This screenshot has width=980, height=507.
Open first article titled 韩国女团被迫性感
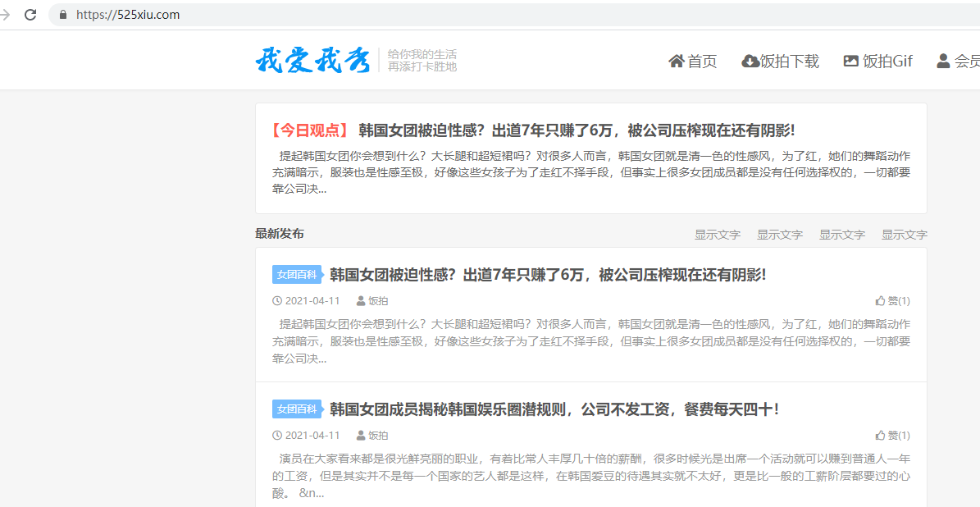(x=547, y=275)
